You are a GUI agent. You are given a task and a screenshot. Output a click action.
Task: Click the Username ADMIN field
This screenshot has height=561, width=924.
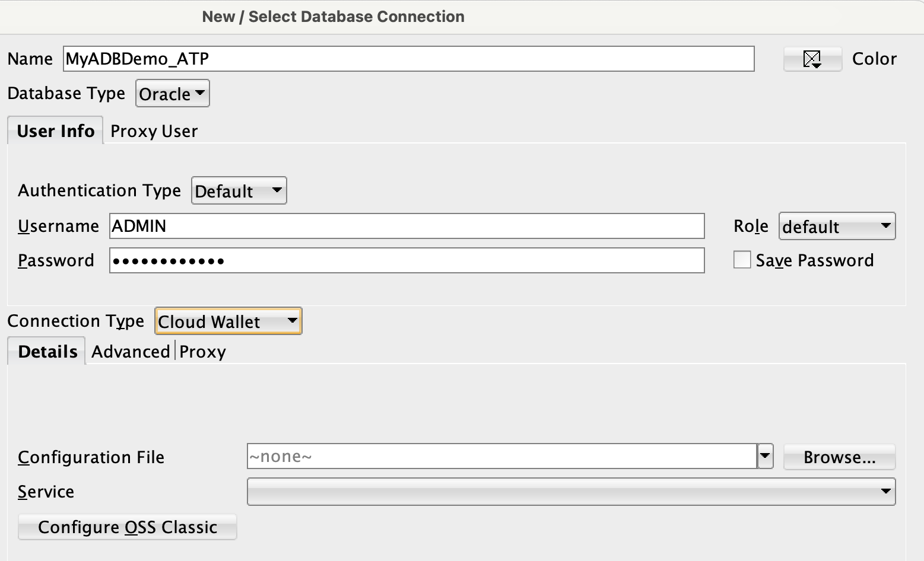pyautogui.click(x=407, y=226)
